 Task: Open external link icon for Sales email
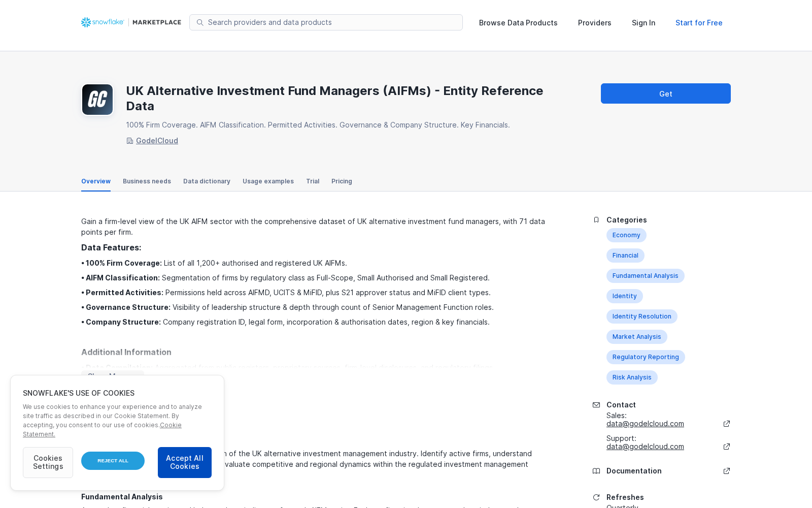coord(727,424)
